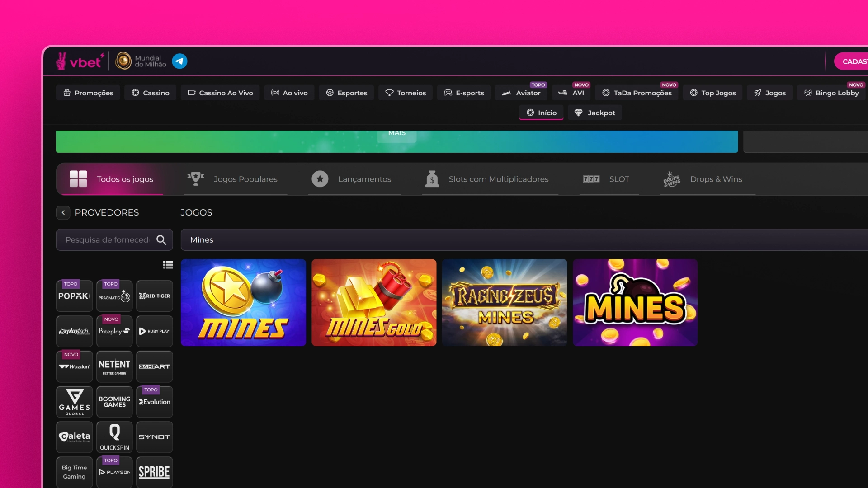Click the vbet logo

80,61
